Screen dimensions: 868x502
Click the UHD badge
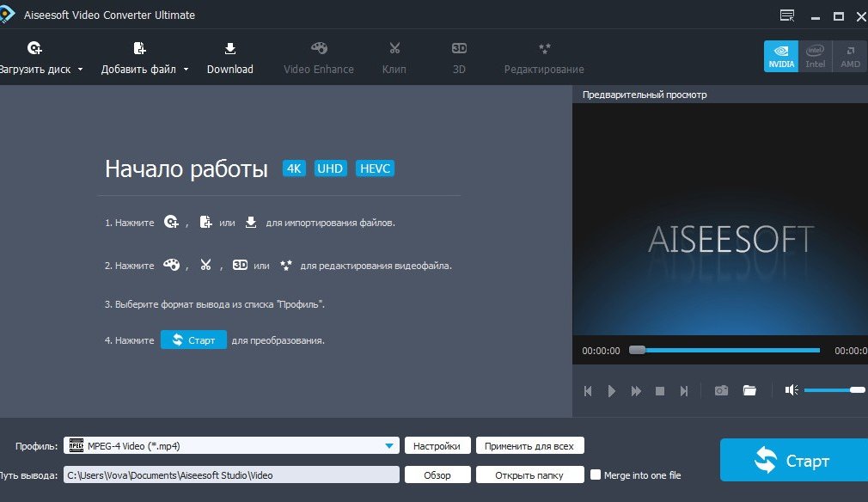tap(330, 168)
